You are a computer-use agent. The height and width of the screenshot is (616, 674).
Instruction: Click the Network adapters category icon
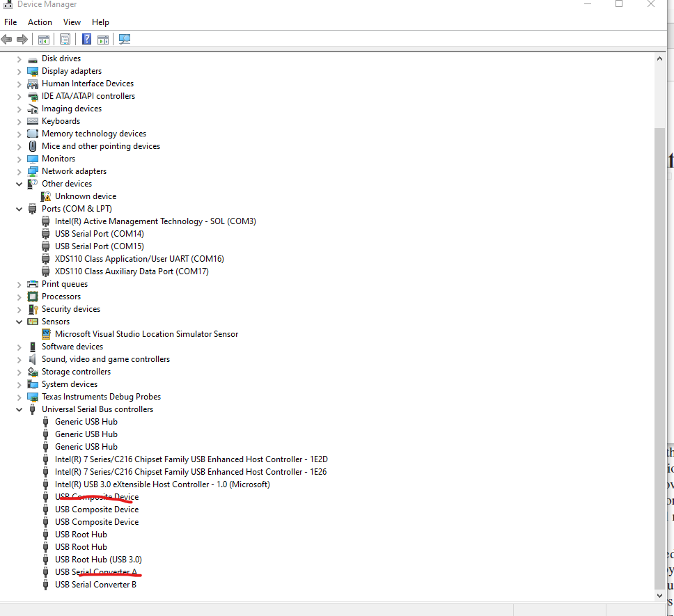click(x=33, y=171)
